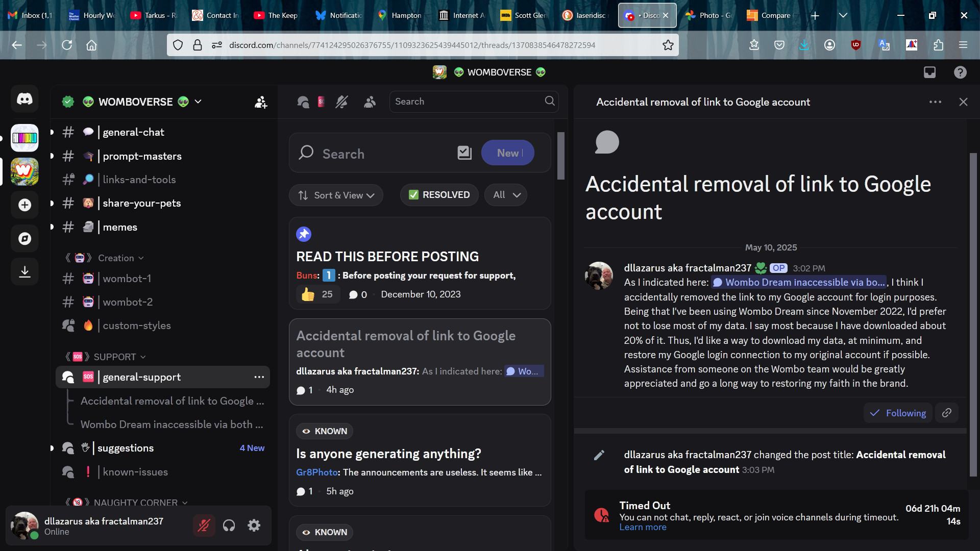This screenshot has height=551, width=980.
Task: Open Threads icon in channel header
Action: pos(303,102)
